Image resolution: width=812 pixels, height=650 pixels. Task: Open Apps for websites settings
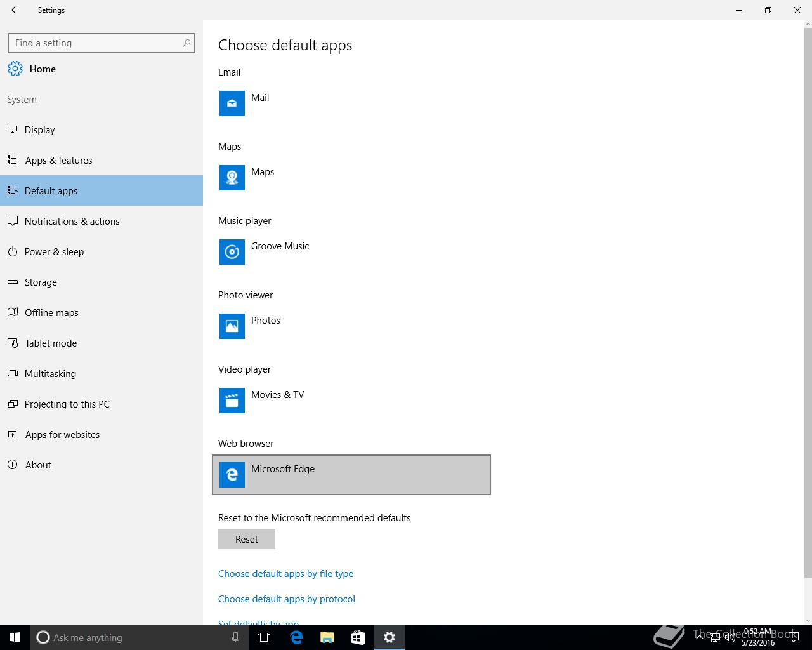point(101,434)
